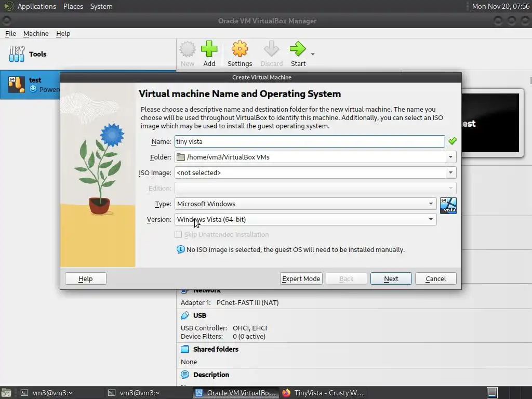532x399 pixels.
Task: Click the Help button in dialog
Action: [86, 278]
